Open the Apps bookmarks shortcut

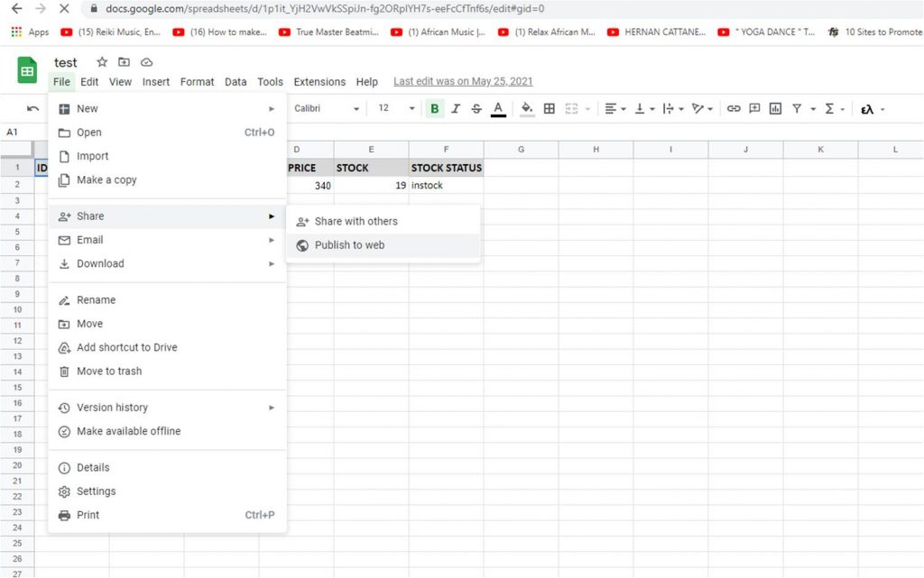[x=30, y=32]
